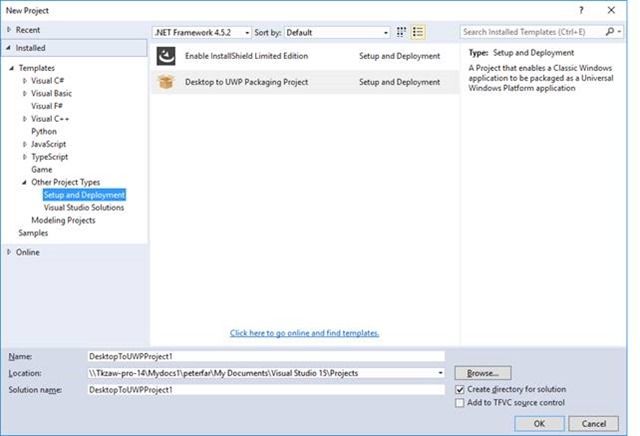Collapse the Installed section
Image resolution: width=640 pixels, height=436 pixels.
[9, 47]
